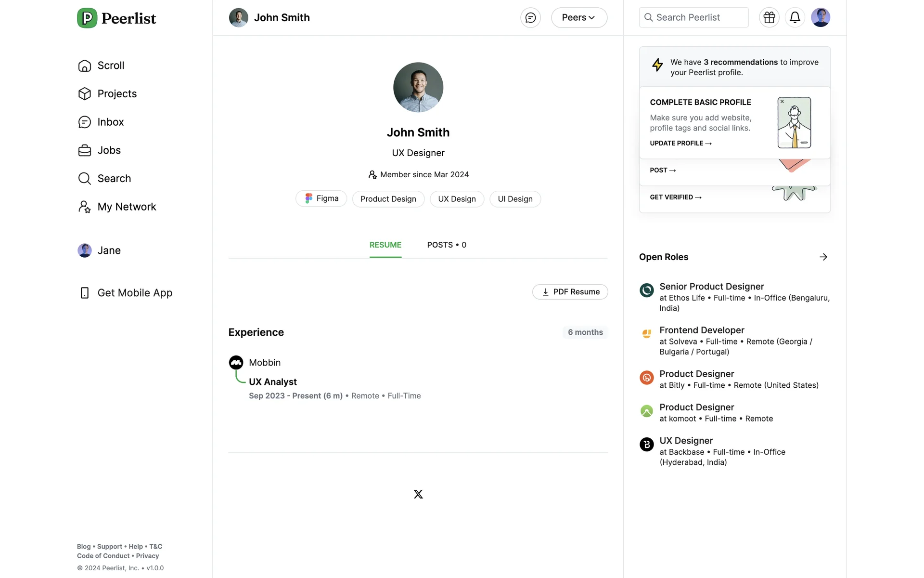Image resolution: width=924 pixels, height=578 pixels.
Task: Open the notifications bell icon
Action: click(795, 18)
